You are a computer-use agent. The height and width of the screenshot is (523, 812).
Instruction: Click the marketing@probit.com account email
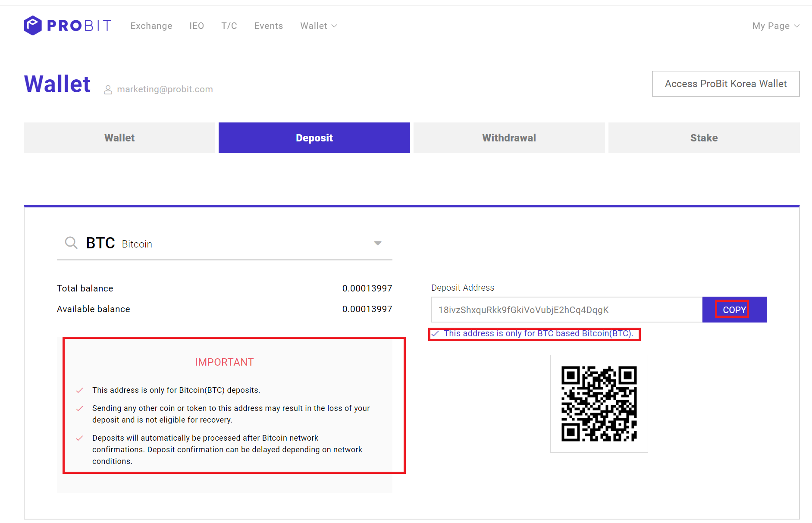click(165, 89)
